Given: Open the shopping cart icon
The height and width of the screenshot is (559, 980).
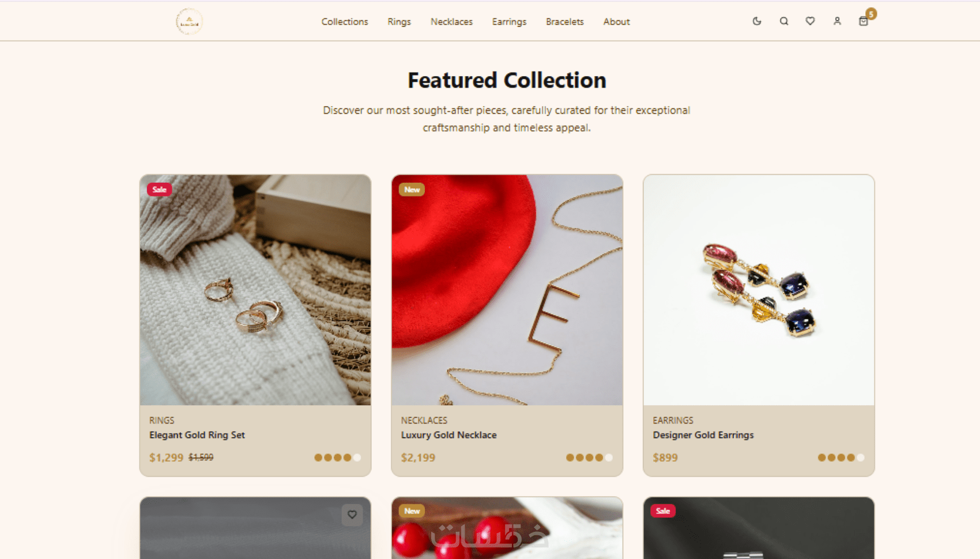Looking at the screenshot, I should [x=864, y=21].
